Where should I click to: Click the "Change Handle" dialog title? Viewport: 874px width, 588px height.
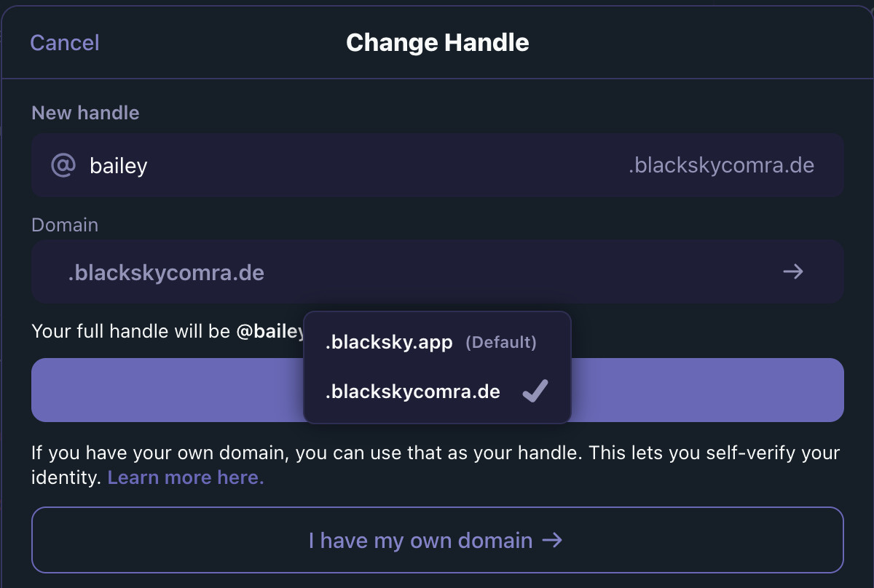[x=437, y=43]
